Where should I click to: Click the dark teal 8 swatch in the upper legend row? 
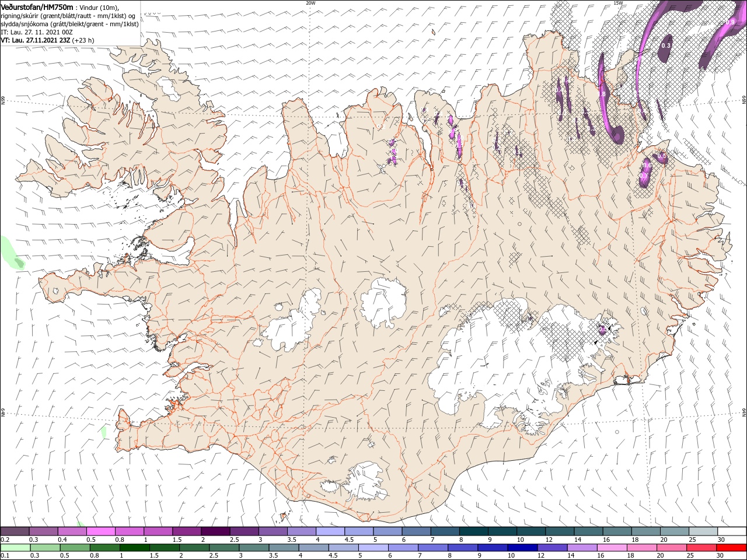[474, 531]
